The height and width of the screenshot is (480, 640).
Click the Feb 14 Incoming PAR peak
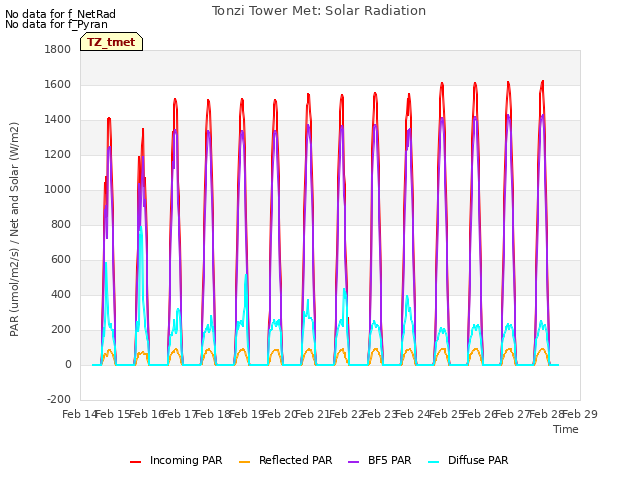pos(109,119)
